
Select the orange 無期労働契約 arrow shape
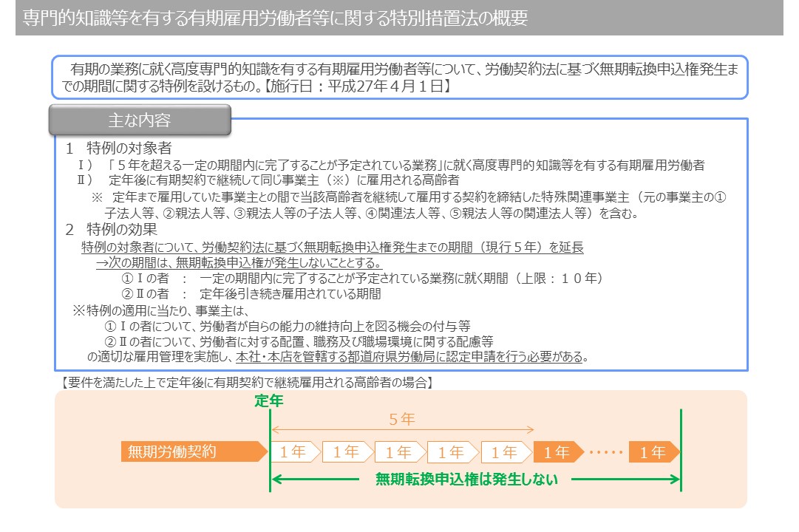click(194, 451)
